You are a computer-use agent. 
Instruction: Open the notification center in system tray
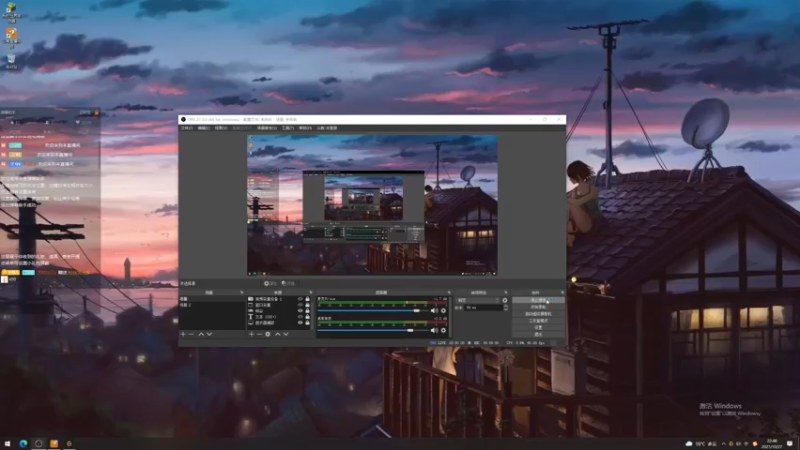click(790, 443)
